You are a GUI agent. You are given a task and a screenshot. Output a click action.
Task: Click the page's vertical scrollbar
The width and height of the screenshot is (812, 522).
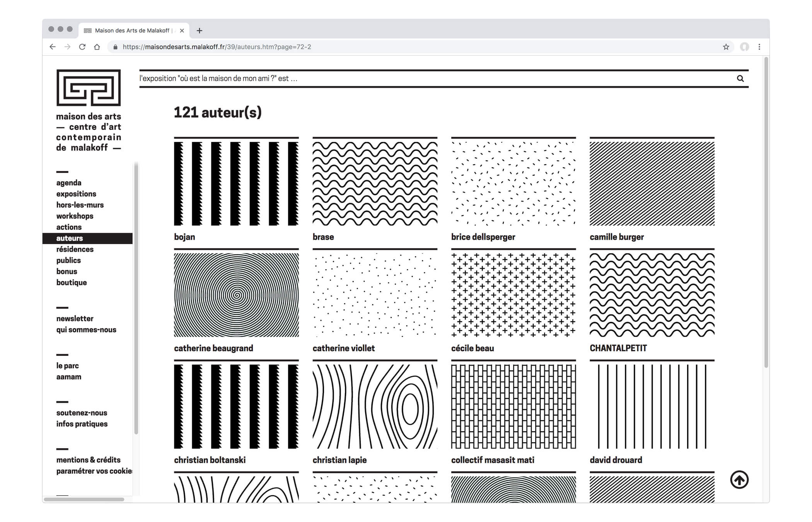pyautogui.click(x=766, y=213)
